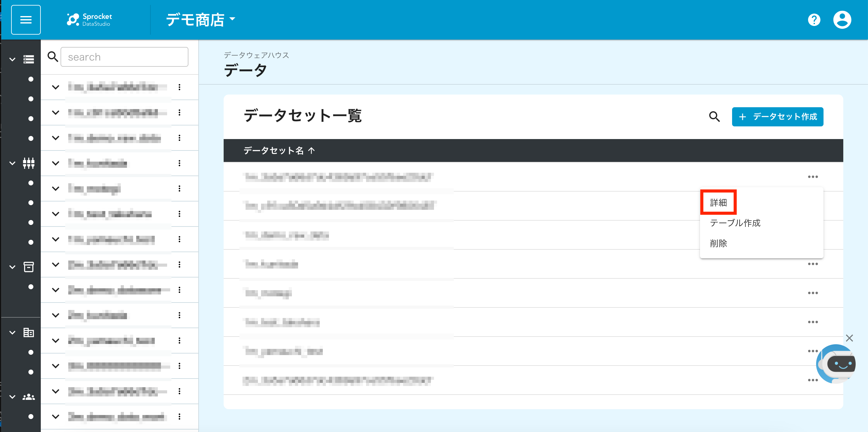Viewport: 868px width, 432px height.
Task: Collapse the chevron beside the people group icon
Action: point(12,397)
